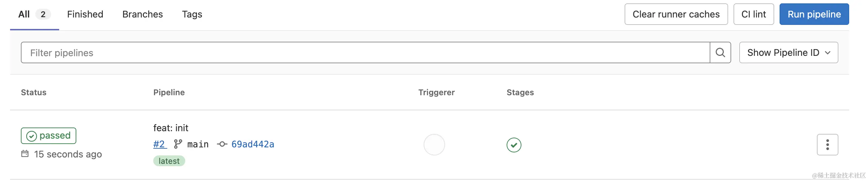868x181 pixels.
Task: Open the three-dot pipeline actions menu
Action: click(x=827, y=145)
